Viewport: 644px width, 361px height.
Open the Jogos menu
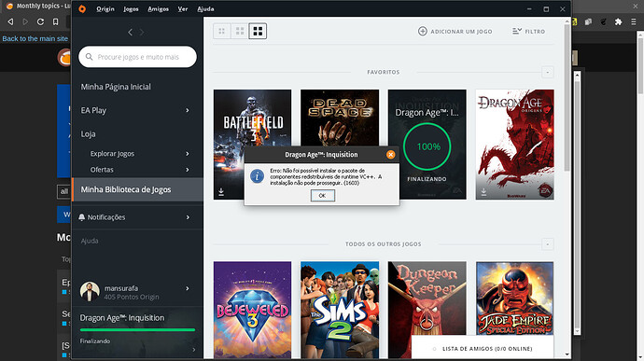pos(131,8)
